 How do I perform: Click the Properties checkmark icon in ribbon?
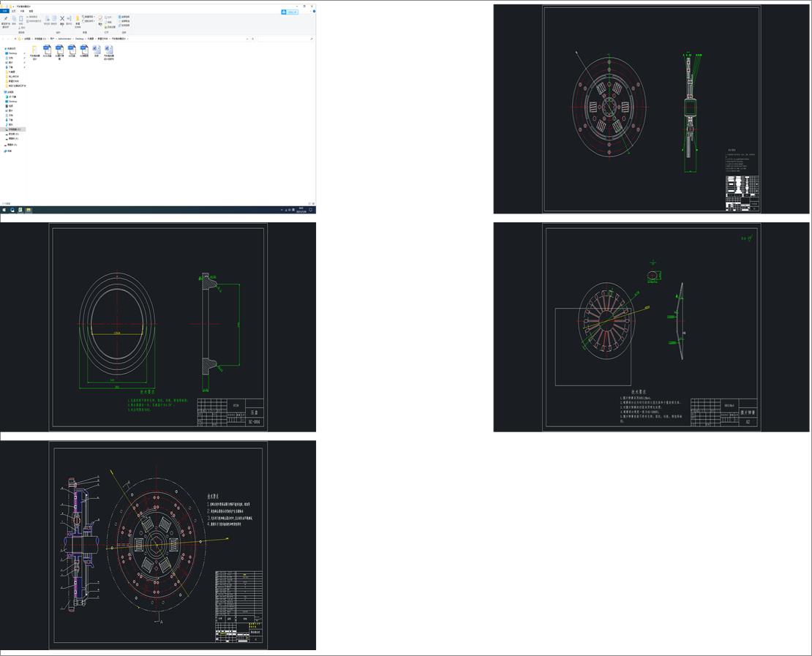pos(100,18)
